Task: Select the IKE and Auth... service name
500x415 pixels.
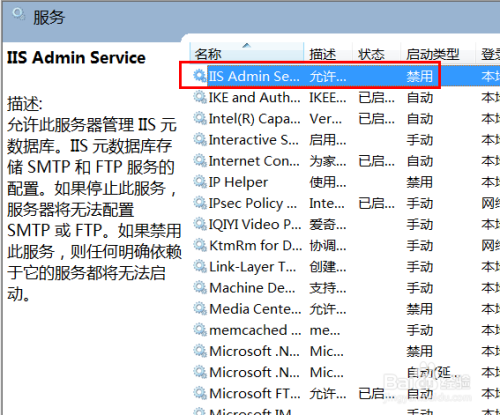Action: point(254,97)
